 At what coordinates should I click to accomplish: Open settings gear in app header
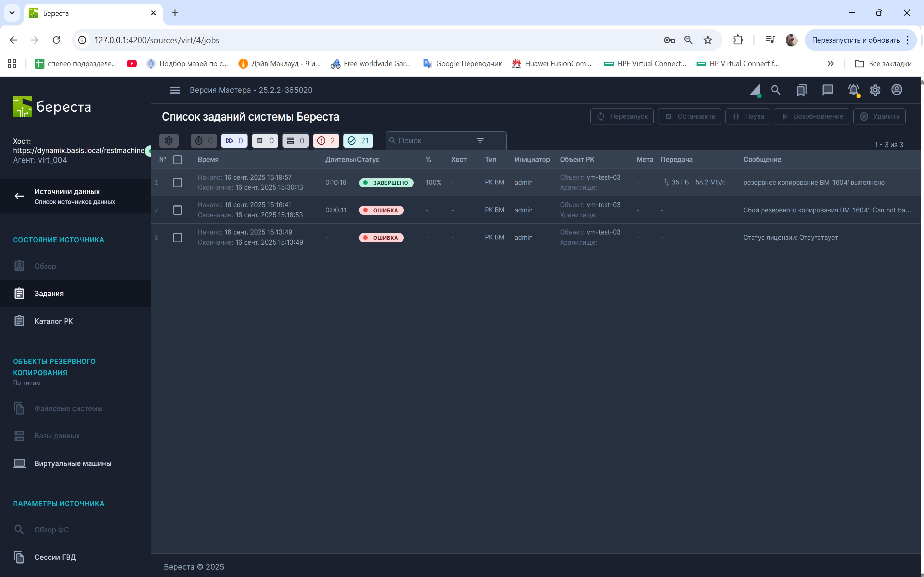[x=875, y=90]
